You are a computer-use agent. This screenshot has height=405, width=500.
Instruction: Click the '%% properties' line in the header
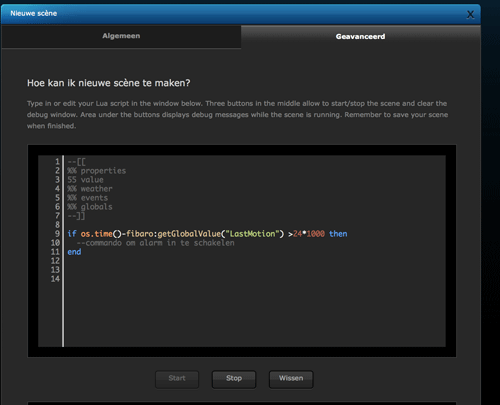click(x=97, y=171)
